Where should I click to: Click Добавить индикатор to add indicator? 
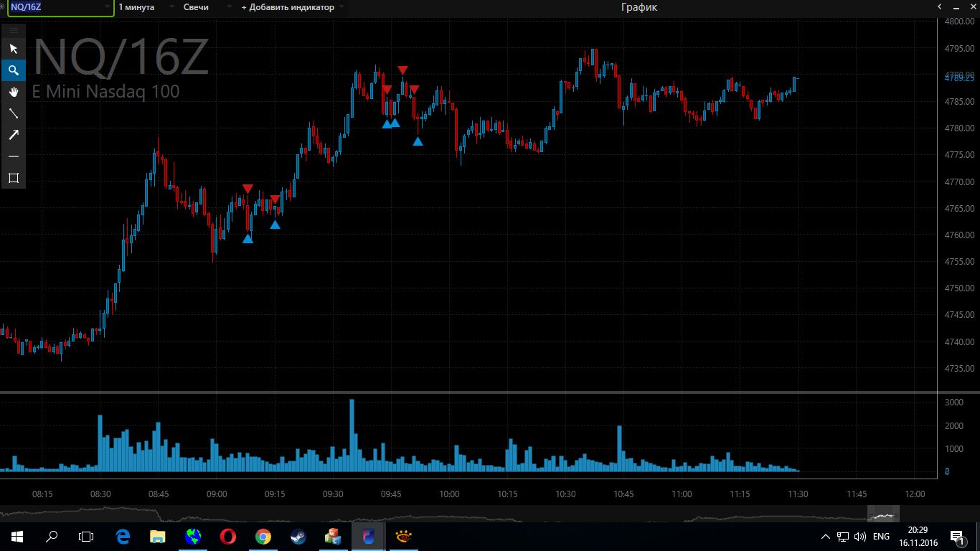tap(288, 7)
